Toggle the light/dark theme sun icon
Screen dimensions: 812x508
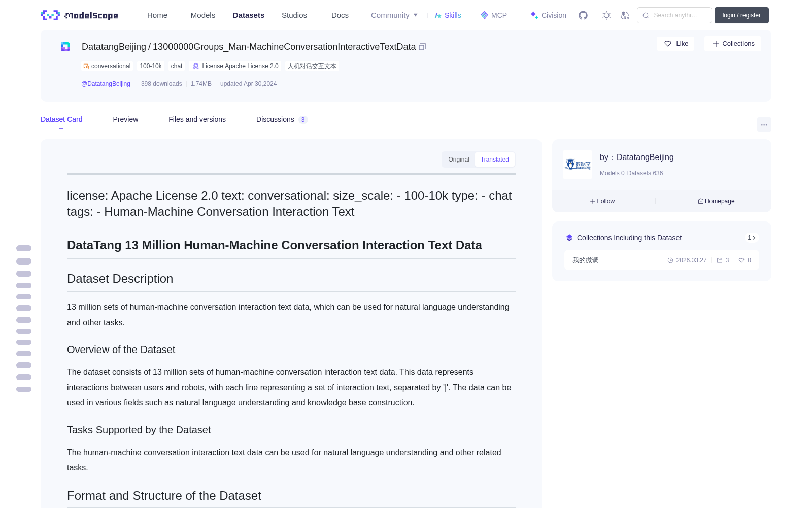pyautogui.click(x=606, y=15)
